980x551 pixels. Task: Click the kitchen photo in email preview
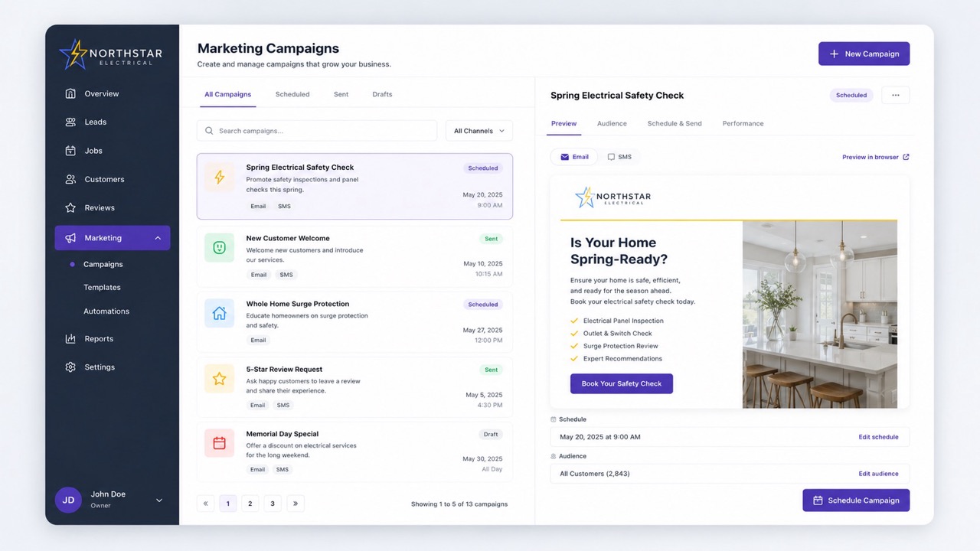pos(820,315)
